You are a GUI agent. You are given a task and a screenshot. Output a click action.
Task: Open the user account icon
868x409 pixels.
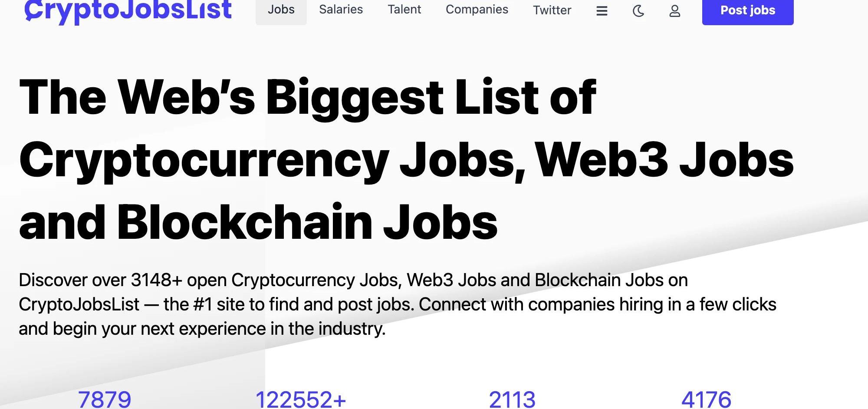pos(674,10)
